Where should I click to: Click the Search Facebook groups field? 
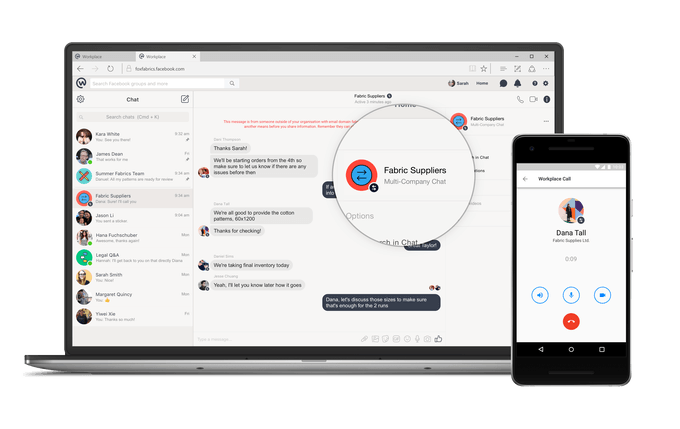pyautogui.click(x=158, y=83)
